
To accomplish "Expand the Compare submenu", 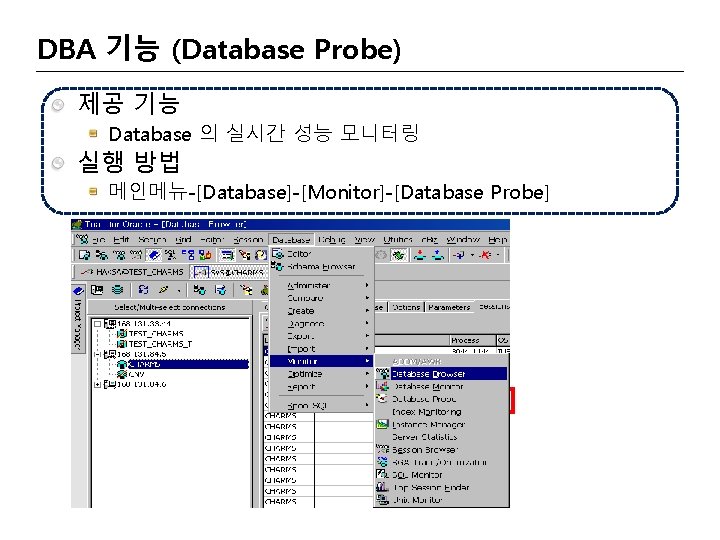I will click(321, 298).
